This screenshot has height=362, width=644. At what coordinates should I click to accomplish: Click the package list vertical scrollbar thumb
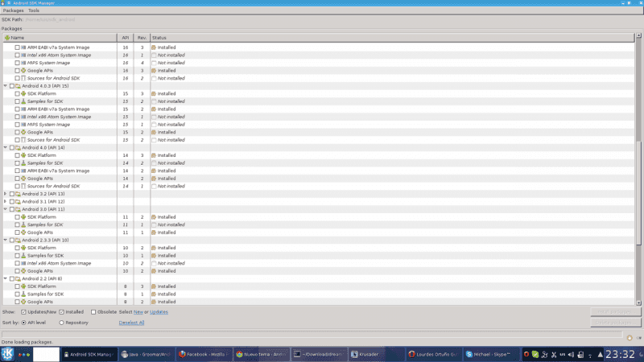point(638,193)
